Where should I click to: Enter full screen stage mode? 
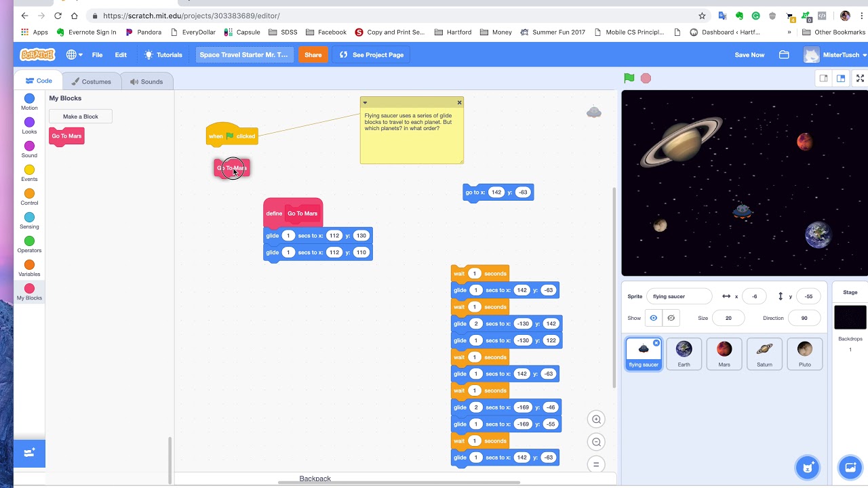860,78
